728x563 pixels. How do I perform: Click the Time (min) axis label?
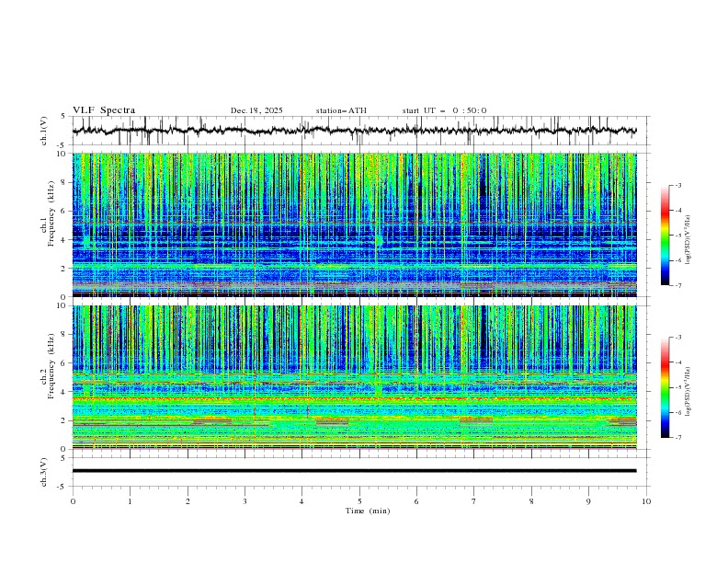(x=367, y=511)
